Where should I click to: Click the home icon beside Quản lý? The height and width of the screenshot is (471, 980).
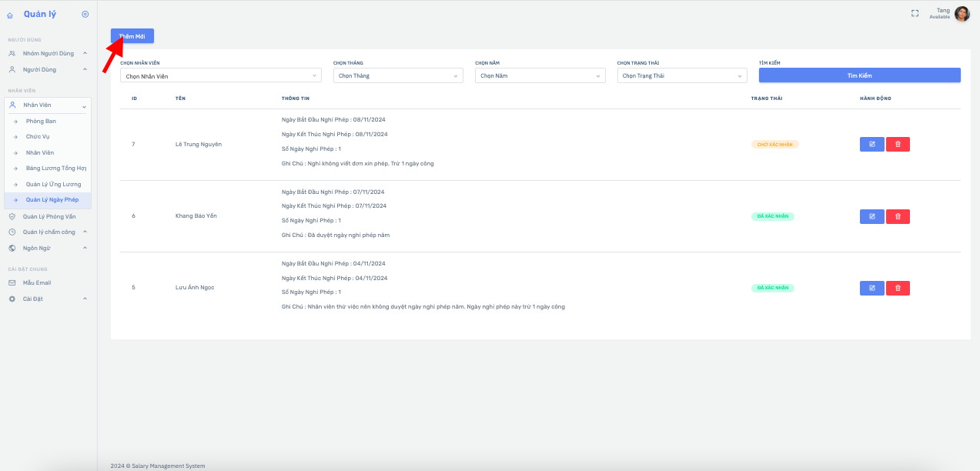(x=10, y=15)
